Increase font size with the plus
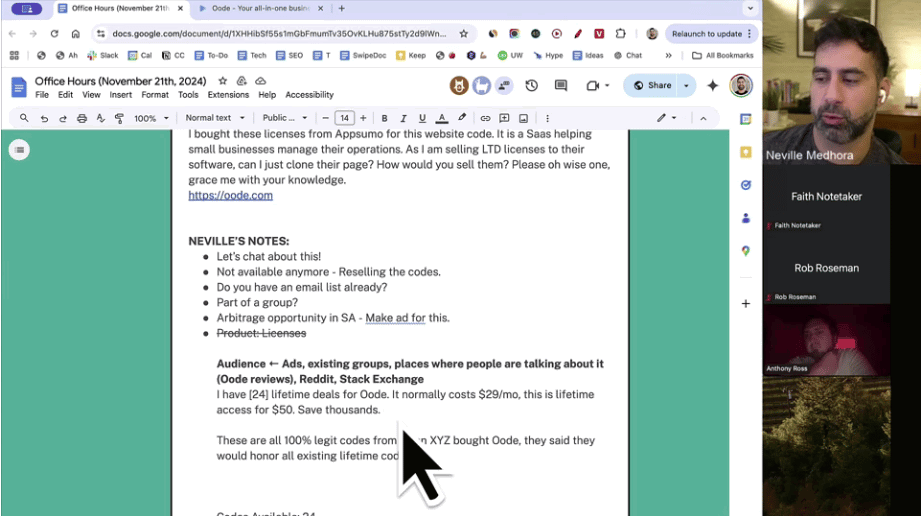Screen dimensions: 923x516 363,118
